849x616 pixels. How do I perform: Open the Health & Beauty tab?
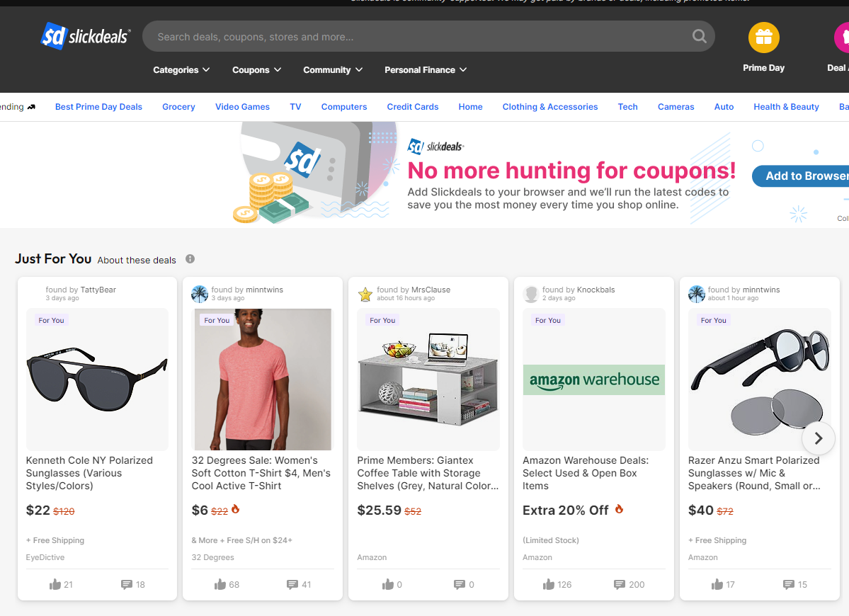[786, 107]
